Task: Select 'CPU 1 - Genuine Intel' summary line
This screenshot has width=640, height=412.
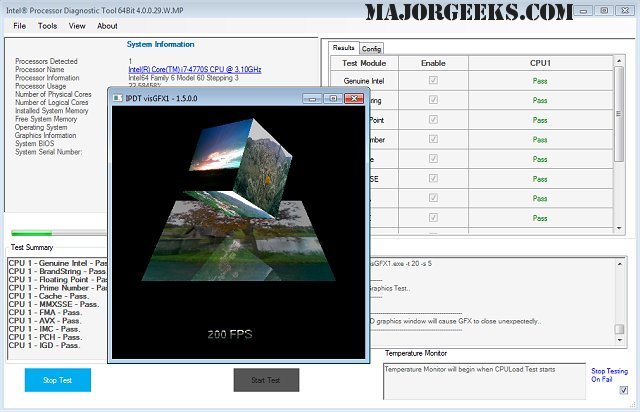Action: pos(57,263)
